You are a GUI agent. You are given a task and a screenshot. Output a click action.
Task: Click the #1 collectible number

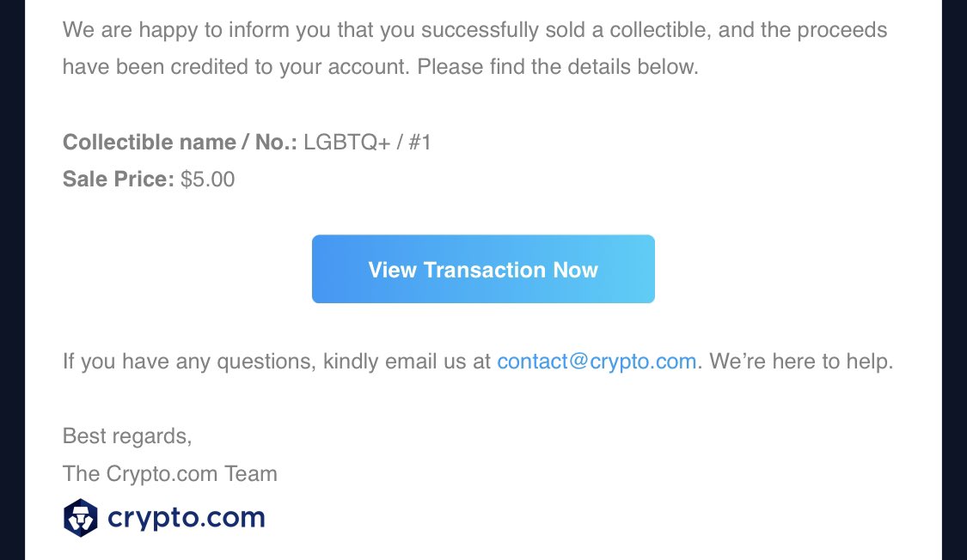click(x=419, y=143)
